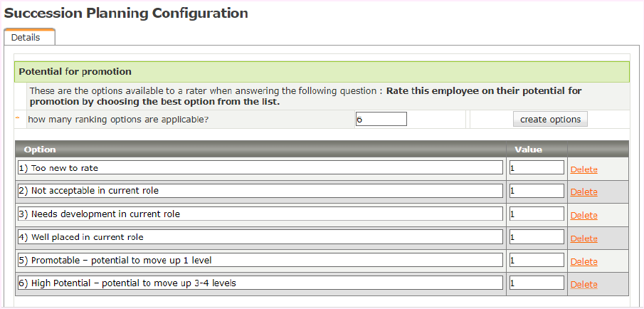Select the 'Needs development in current role' field

pos(260,214)
